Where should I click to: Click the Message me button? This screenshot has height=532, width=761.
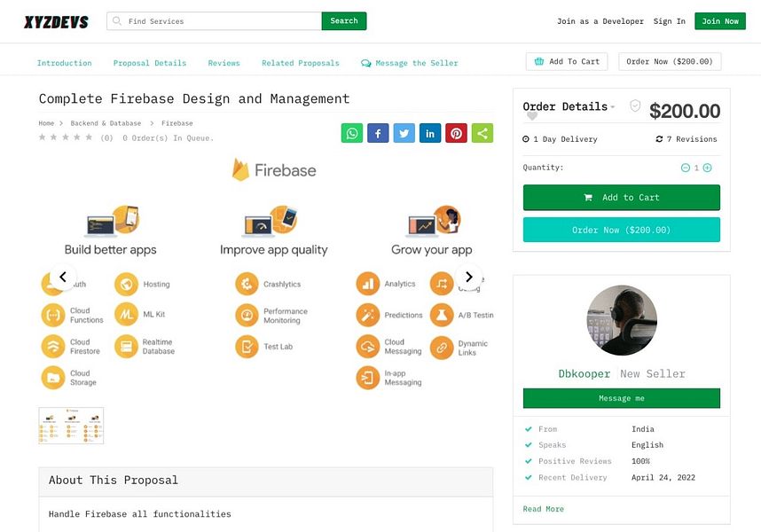coord(622,398)
